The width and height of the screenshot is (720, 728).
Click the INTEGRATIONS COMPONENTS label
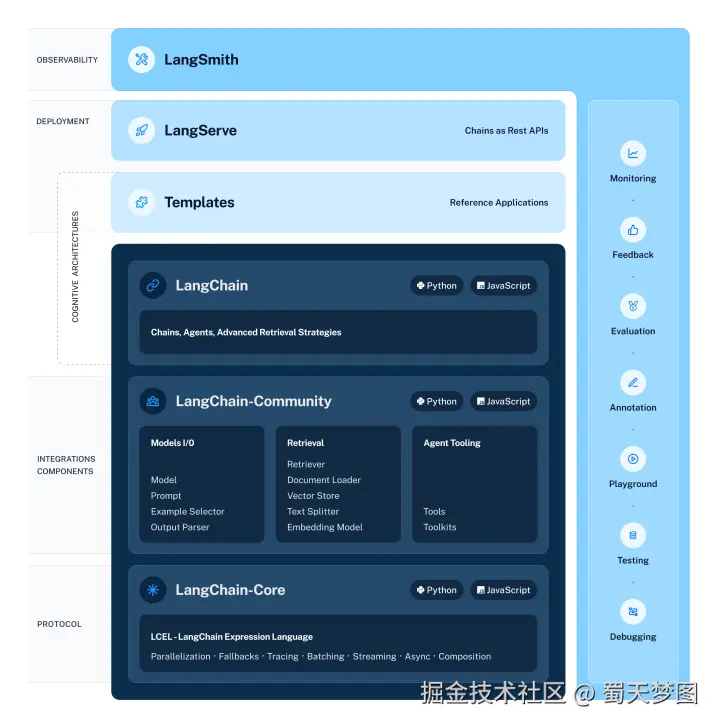[66, 465]
